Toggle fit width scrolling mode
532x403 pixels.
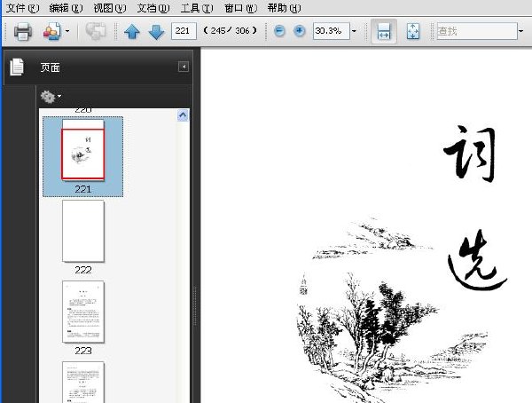click(x=384, y=31)
